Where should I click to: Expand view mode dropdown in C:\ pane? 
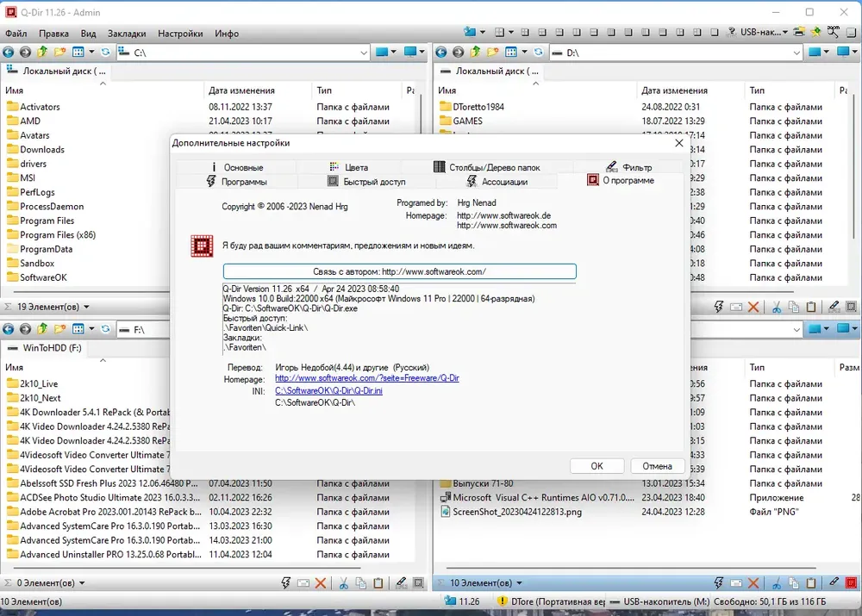(x=91, y=53)
